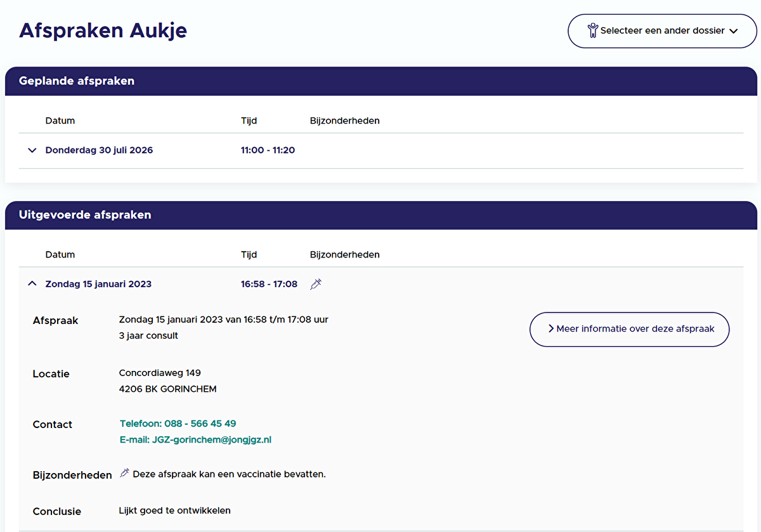Collapse the Zondag 15 januari 2023 appointment

(32, 284)
